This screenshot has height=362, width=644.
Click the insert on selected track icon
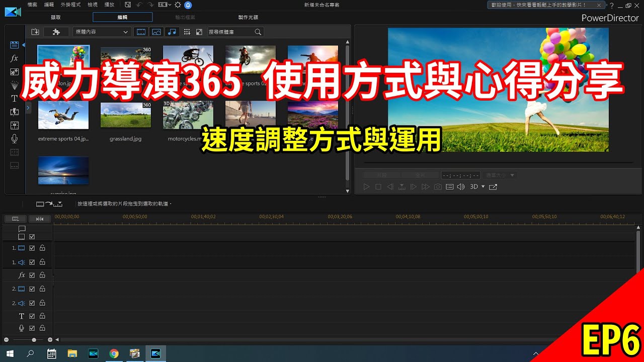click(x=49, y=204)
